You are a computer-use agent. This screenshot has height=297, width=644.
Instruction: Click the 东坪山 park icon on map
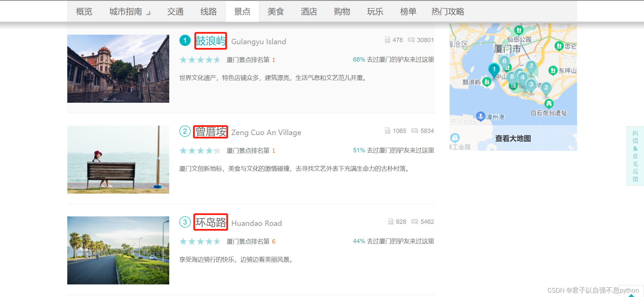click(x=553, y=71)
